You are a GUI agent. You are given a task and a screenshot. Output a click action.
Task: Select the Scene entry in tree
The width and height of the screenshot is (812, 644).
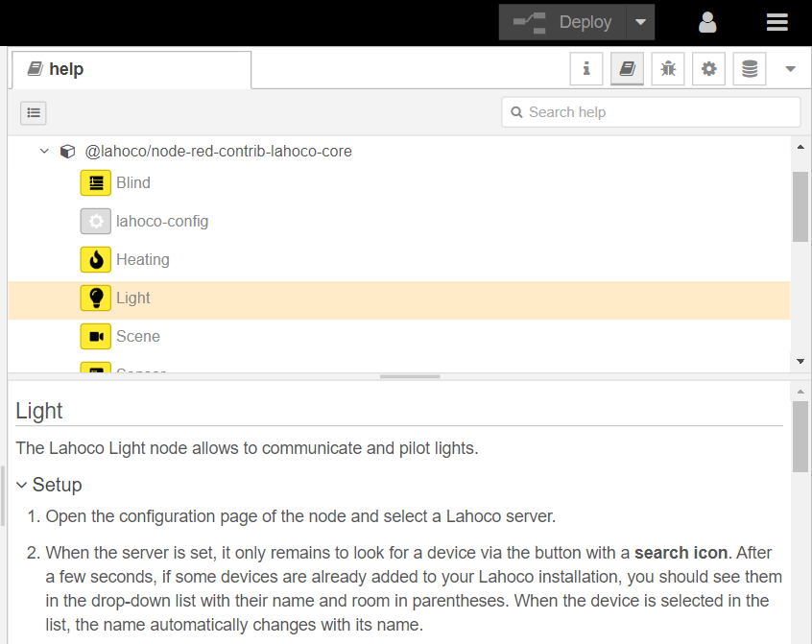pyautogui.click(x=138, y=336)
